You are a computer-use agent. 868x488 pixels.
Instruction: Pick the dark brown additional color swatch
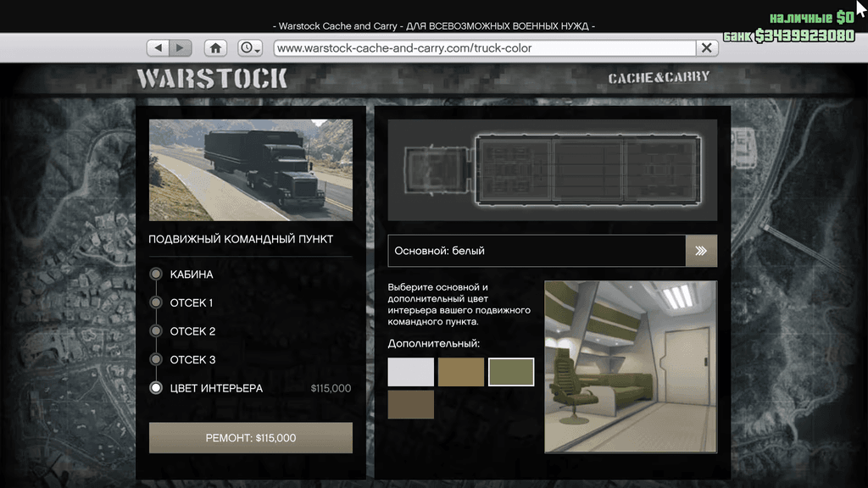(x=411, y=404)
